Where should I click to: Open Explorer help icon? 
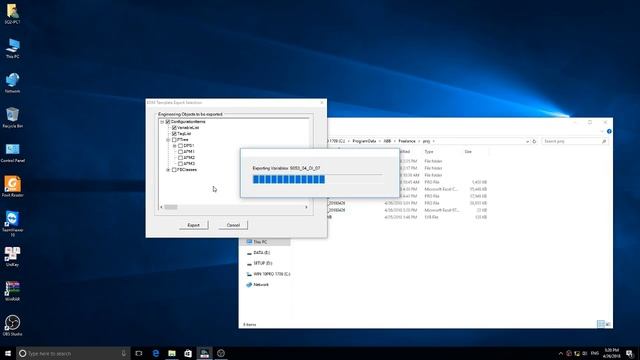coord(609,131)
